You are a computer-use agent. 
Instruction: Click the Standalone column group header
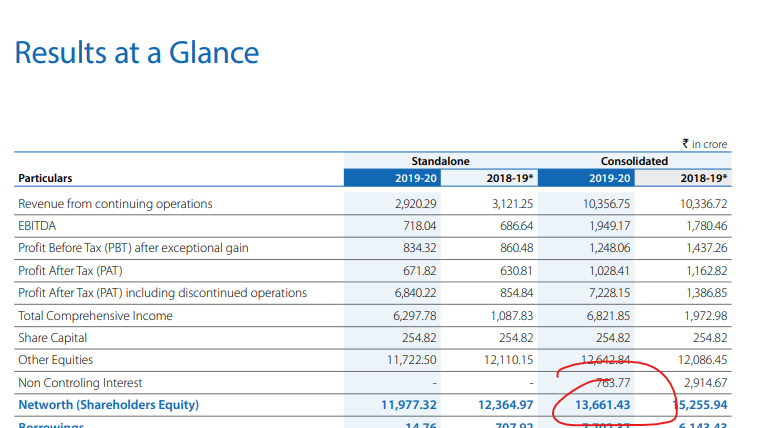pos(440,161)
